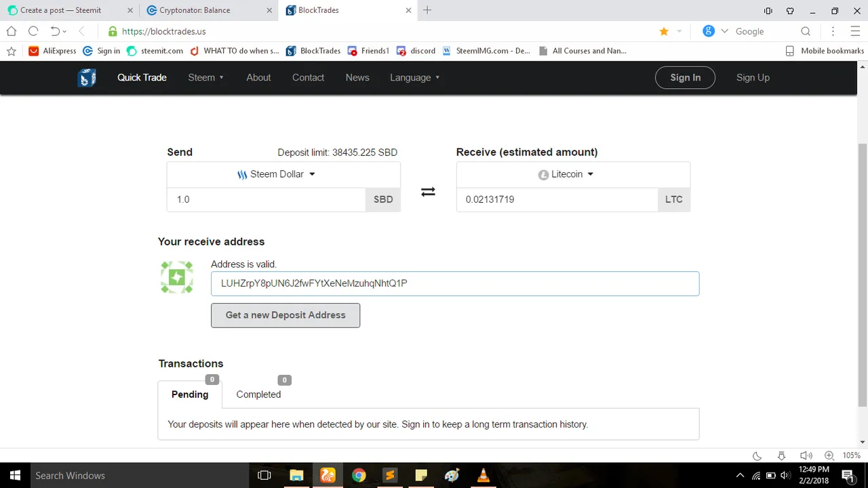Screen dimensions: 868x488
Task: Open Sticky Notes from taskbar
Action: 421,475
